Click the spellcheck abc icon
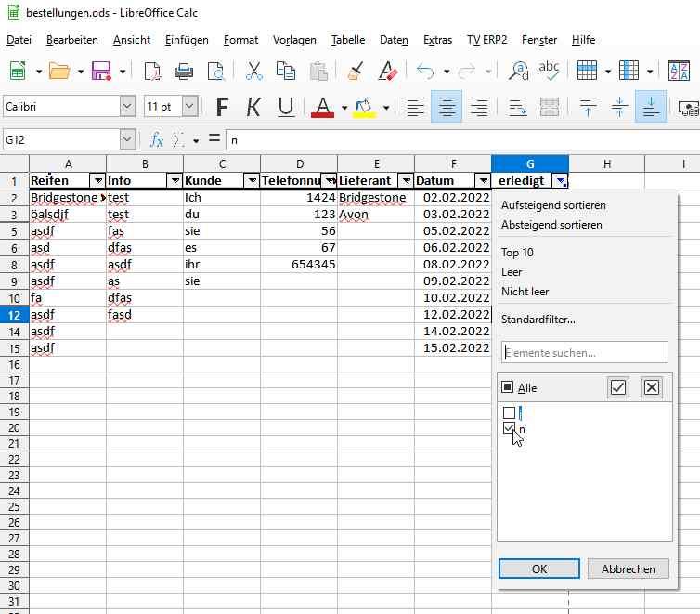700x614 pixels. (550, 71)
